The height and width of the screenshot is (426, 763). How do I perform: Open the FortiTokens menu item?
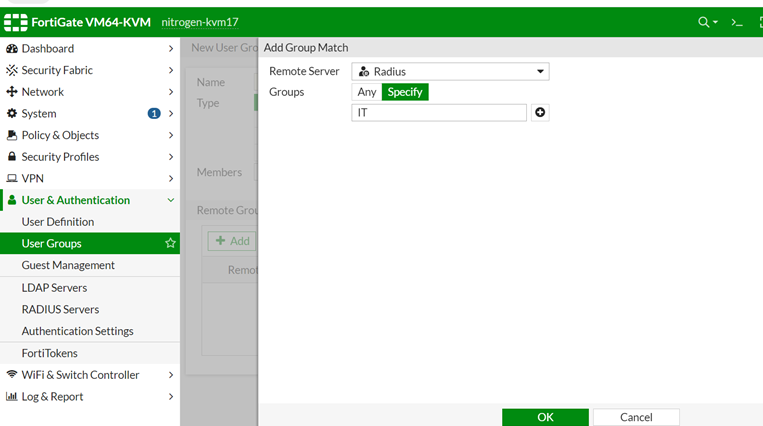coord(49,353)
